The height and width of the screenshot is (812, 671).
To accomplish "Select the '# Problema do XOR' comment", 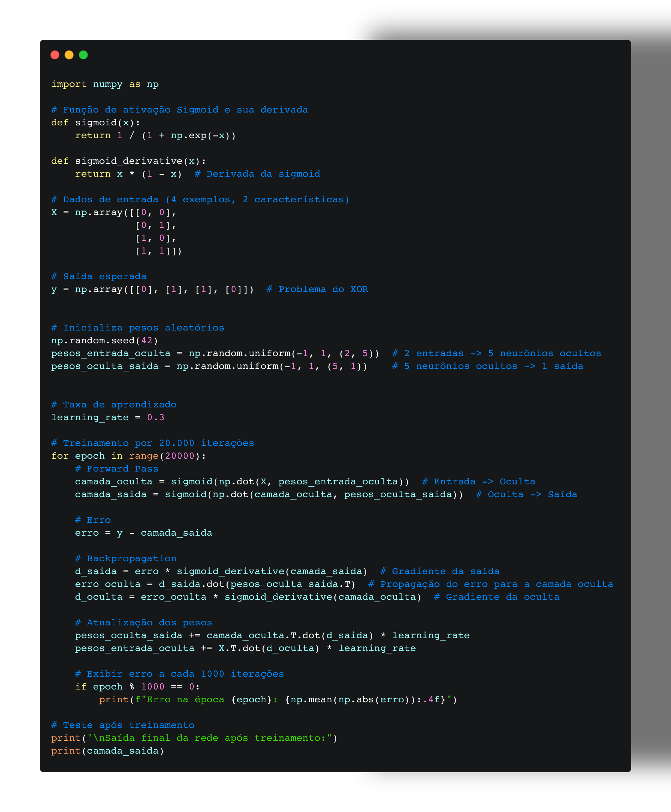I will (x=317, y=290).
